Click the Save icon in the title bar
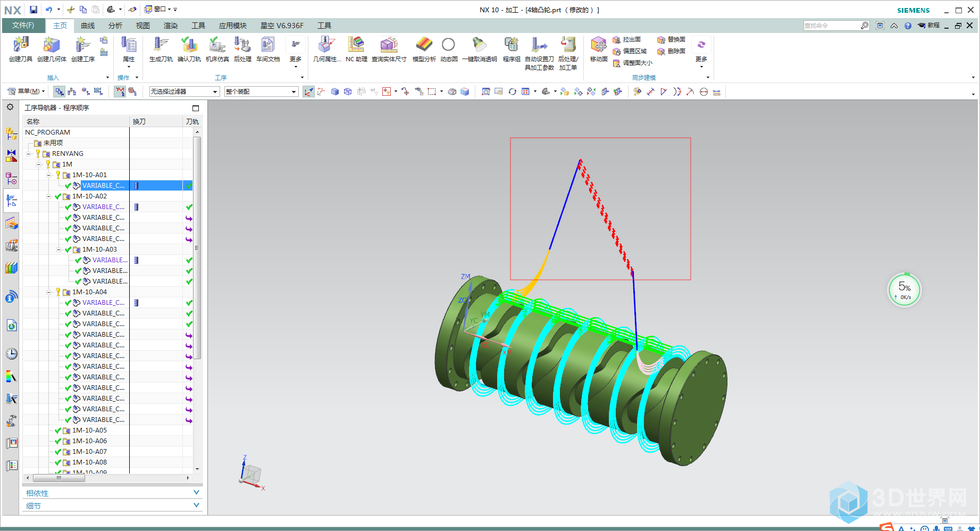Image resolution: width=980 pixels, height=531 pixels. point(33,10)
